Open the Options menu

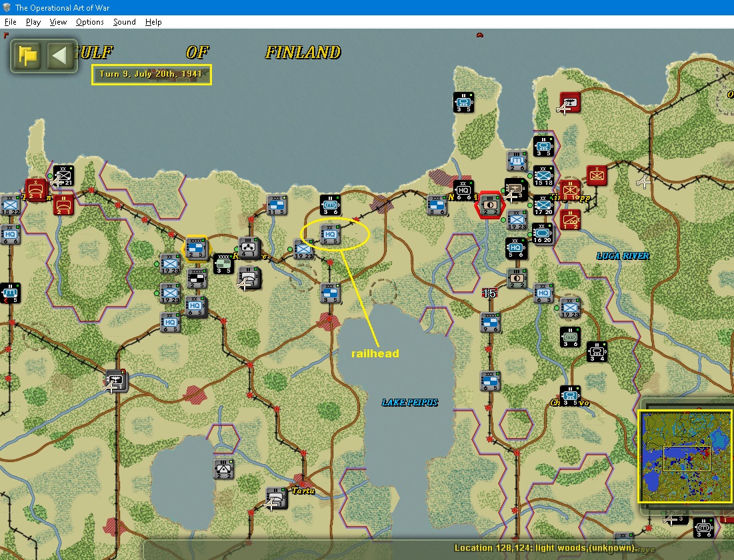(90, 22)
